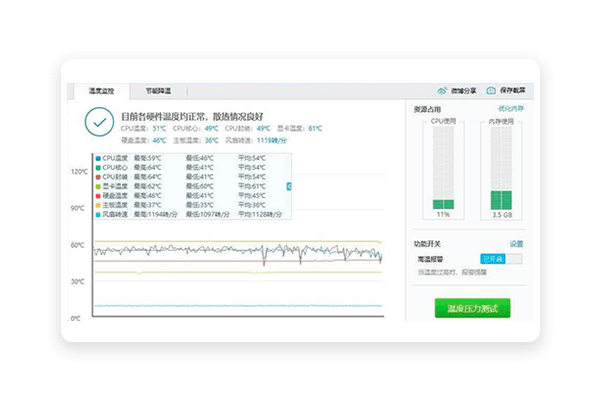The width and height of the screenshot is (600, 400).
Task: Toggle the 主板温度 series in the legend
Action: click(x=116, y=205)
